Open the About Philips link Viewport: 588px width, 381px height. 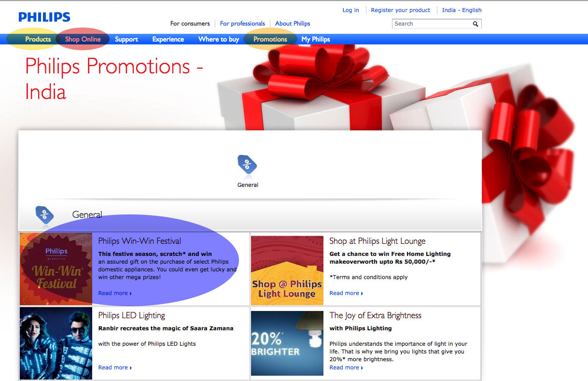pyautogui.click(x=293, y=23)
